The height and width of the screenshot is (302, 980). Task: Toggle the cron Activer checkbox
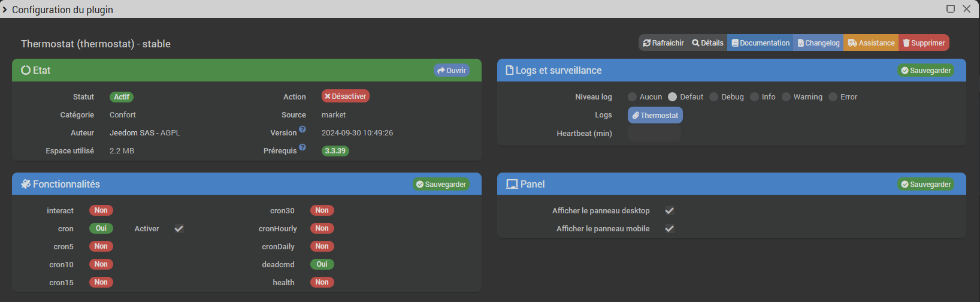coord(179,228)
